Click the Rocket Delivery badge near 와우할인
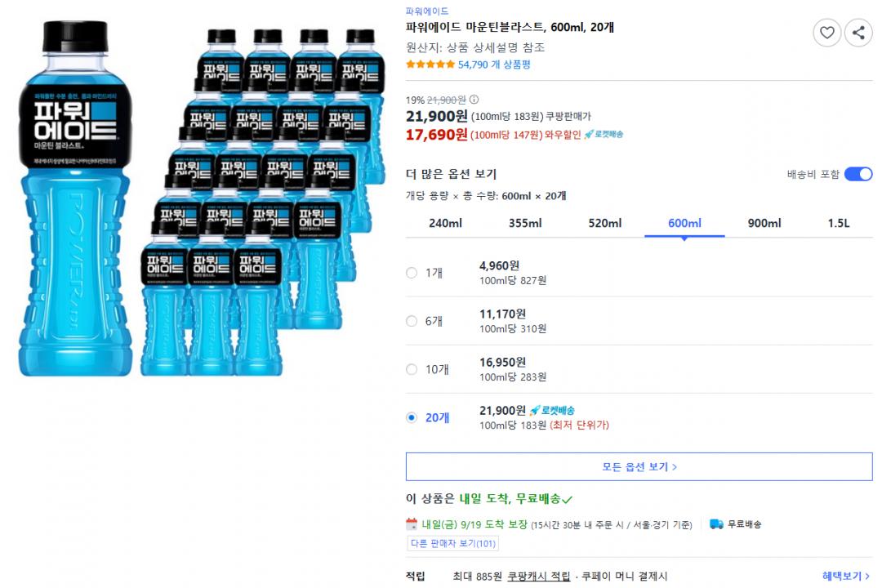Viewport: 882px width, 588px height. tap(604, 135)
